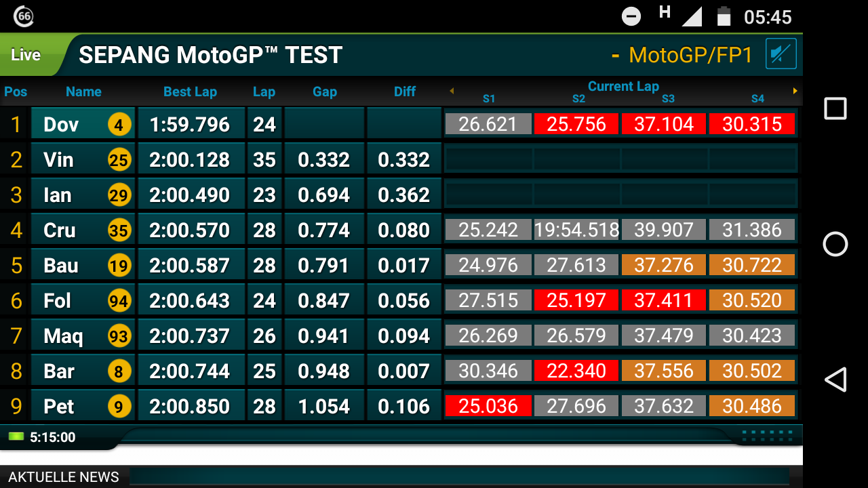Select the Ian rider row name
The height and width of the screenshot is (488, 868).
pos(58,195)
